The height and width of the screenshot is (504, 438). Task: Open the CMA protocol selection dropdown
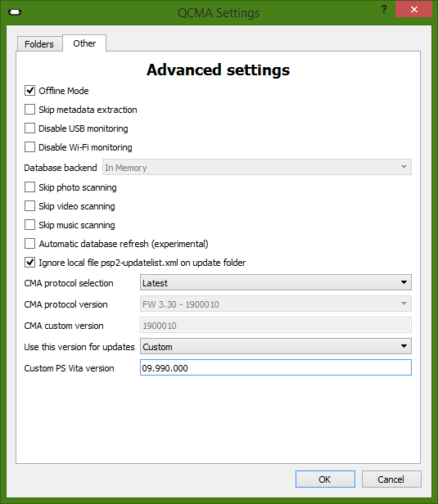coord(276,282)
